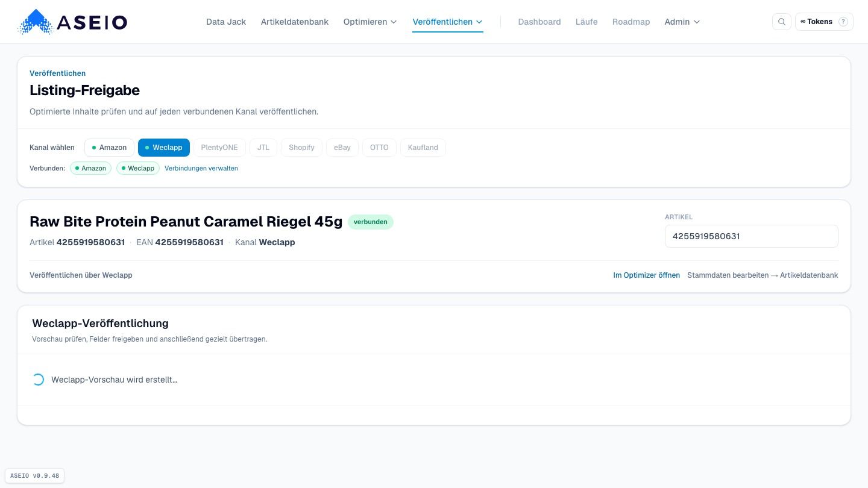Select the OTTO channel
868x488 pixels.
(x=379, y=148)
